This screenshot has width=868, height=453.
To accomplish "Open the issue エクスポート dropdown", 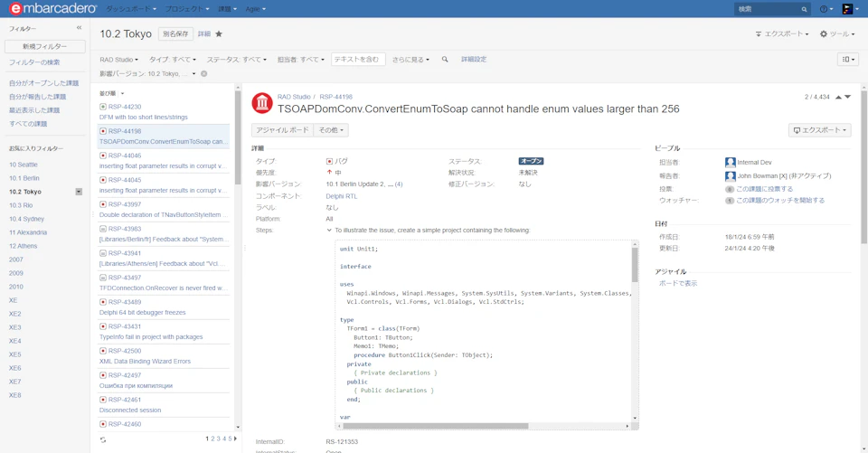I will click(820, 130).
